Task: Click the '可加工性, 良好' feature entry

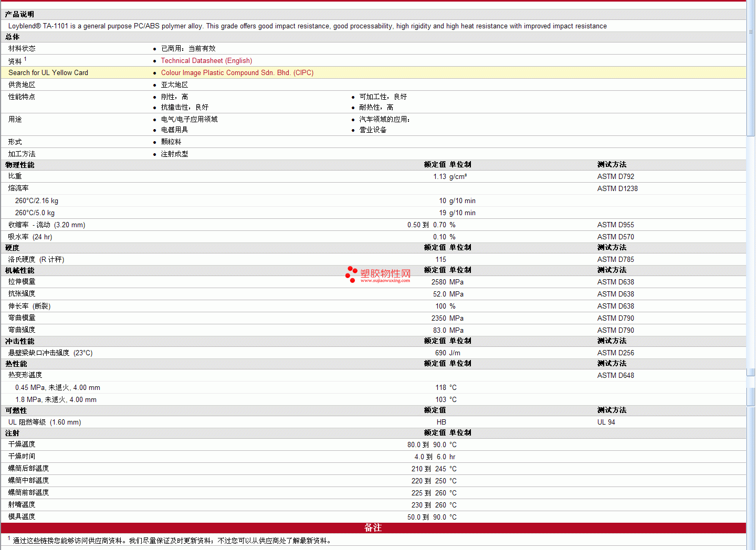Action: pyautogui.click(x=383, y=97)
